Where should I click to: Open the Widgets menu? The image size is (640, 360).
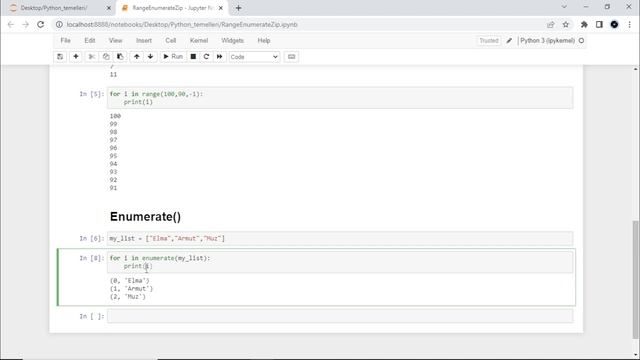pyautogui.click(x=232, y=40)
